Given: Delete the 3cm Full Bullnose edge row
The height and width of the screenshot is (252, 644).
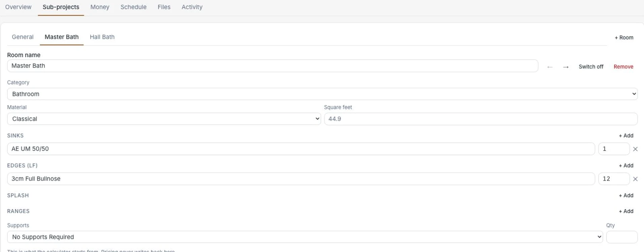Looking at the screenshot, I should coord(635,179).
